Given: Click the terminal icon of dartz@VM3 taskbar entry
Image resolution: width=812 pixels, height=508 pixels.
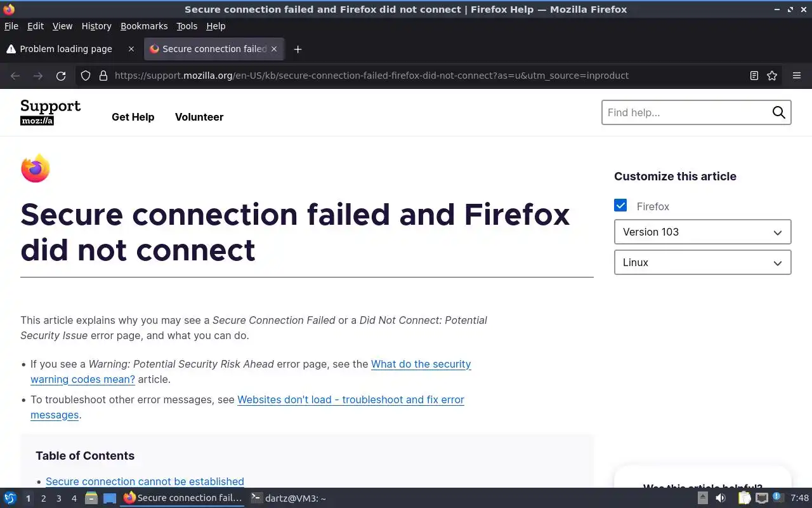Looking at the screenshot, I should pos(256,498).
